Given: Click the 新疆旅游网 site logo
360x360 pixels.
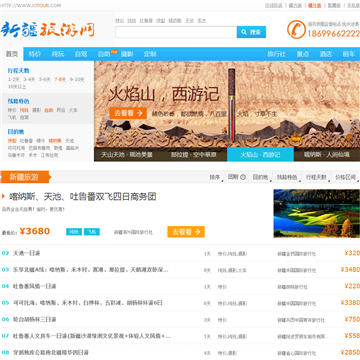Looking at the screenshot, I should [x=48, y=31].
